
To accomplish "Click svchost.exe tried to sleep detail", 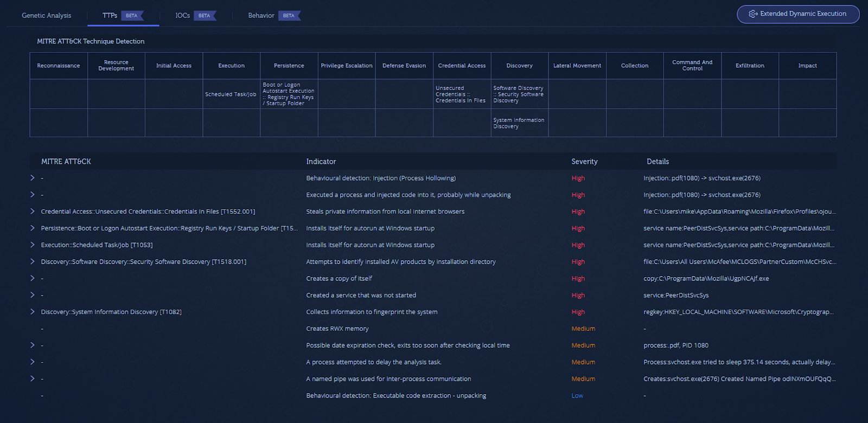I will pos(739,362).
